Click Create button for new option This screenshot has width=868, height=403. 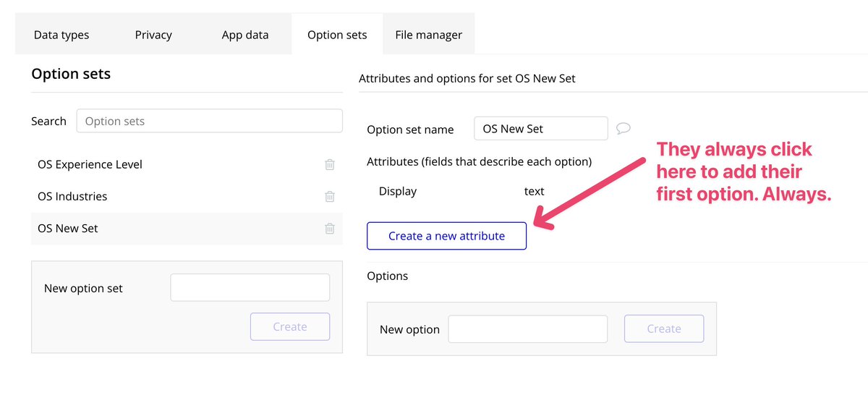(x=664, y=328)
